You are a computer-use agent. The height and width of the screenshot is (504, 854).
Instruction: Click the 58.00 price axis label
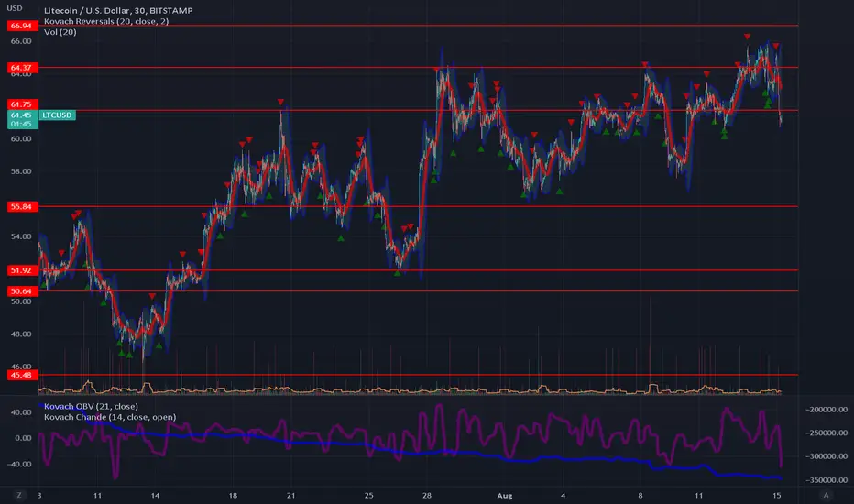(21, 171)
